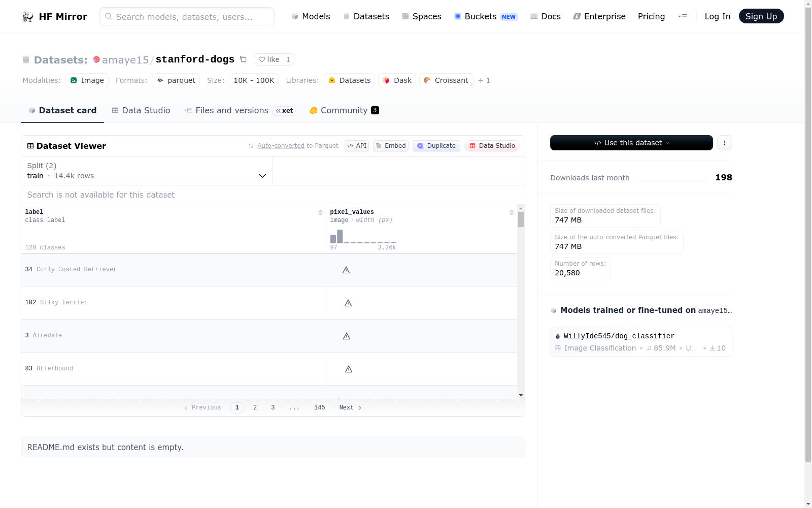Viewport: 812px width, 508px height.
Task: Open Docs in the top navigation
Action: [x=546, y=16]
